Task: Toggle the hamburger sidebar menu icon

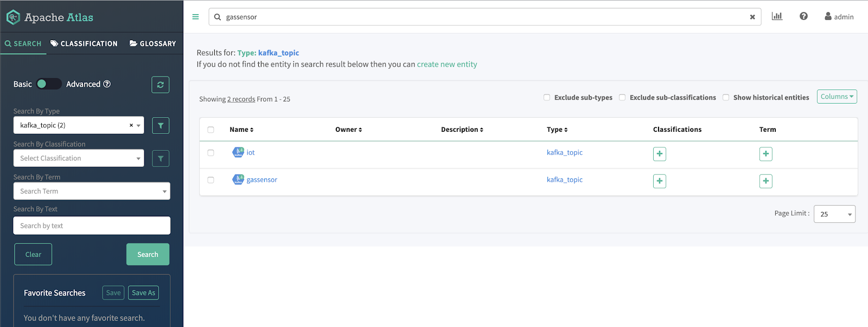Action: click(x=195, y=17)
